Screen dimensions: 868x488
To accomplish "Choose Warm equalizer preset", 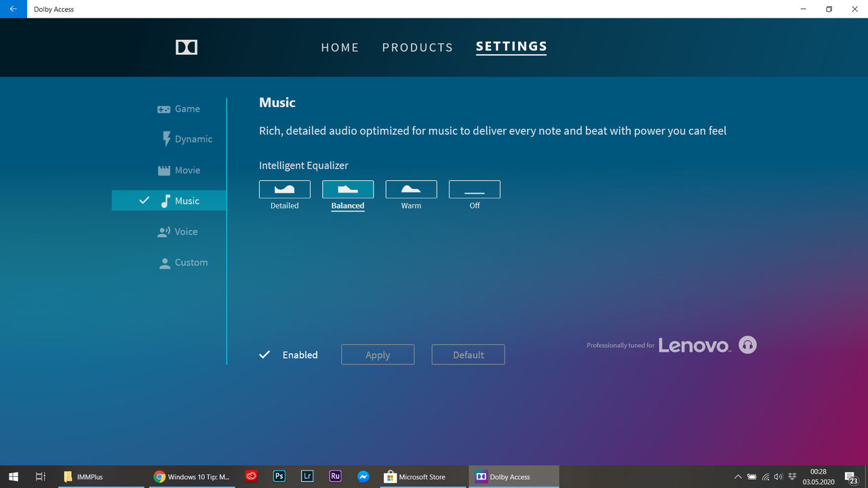I will tap(411, 195).
